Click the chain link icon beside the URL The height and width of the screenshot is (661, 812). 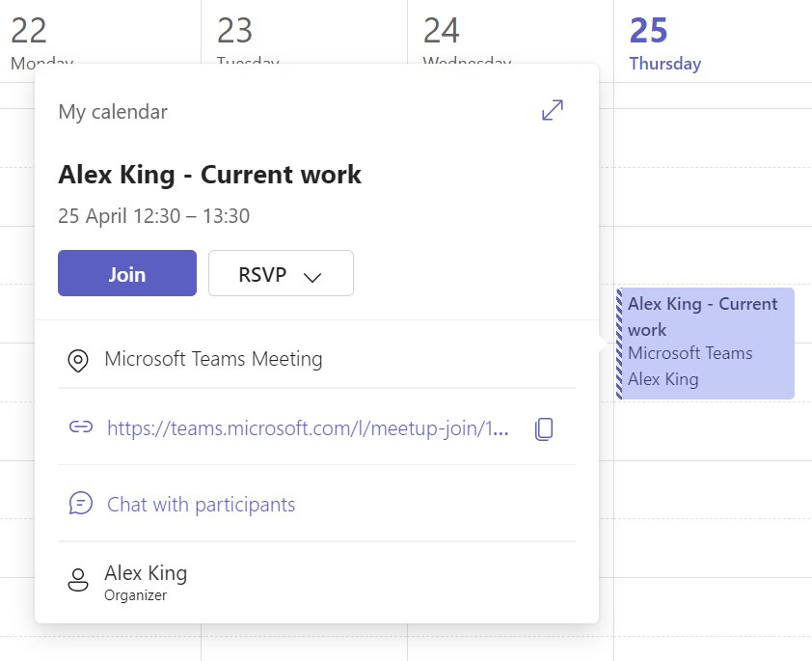click(x=81, y=427)
